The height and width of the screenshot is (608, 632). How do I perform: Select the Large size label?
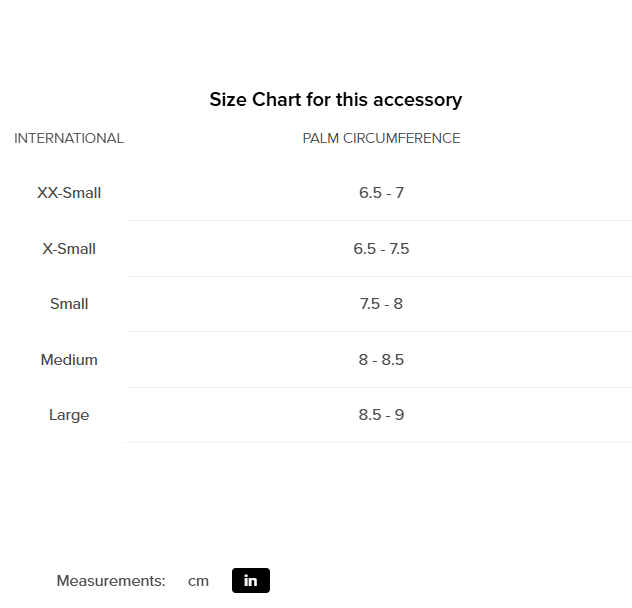tap(69, 415)
